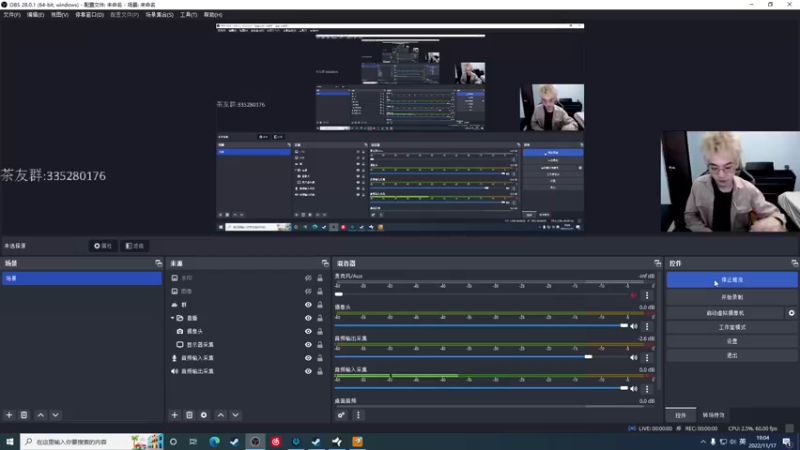This screenshot has height=450, width=800.
Task: Undock the Sources panel via float icon
Action: pyautogui.click(x=325, y=263)
